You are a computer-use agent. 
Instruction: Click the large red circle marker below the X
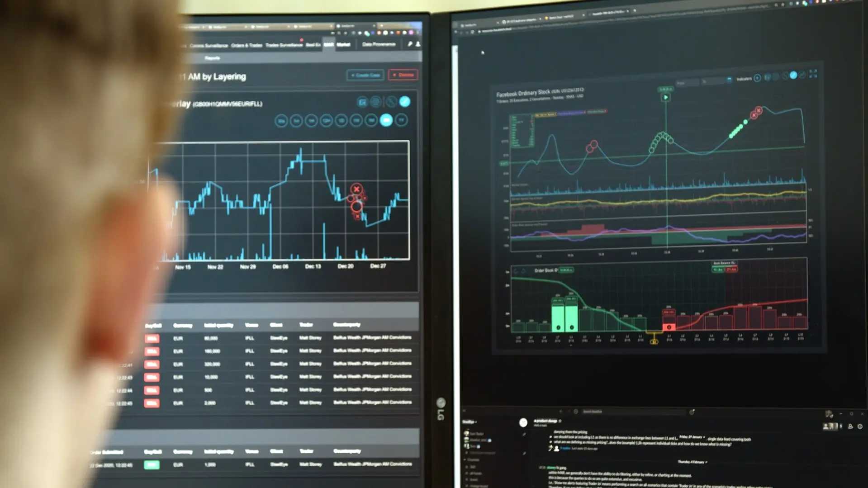[x=357, y=207]
